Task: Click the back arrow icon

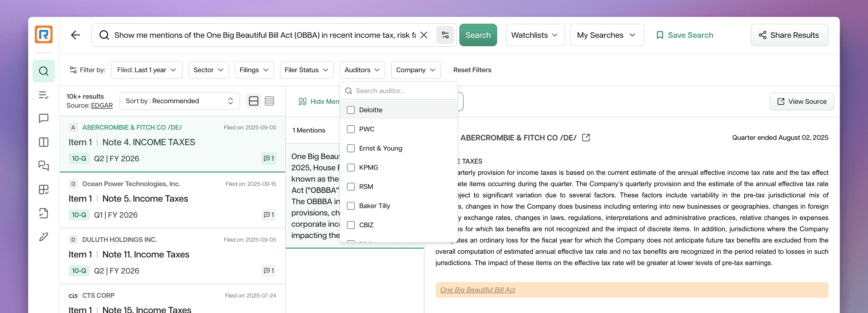Action: (76, 35)
